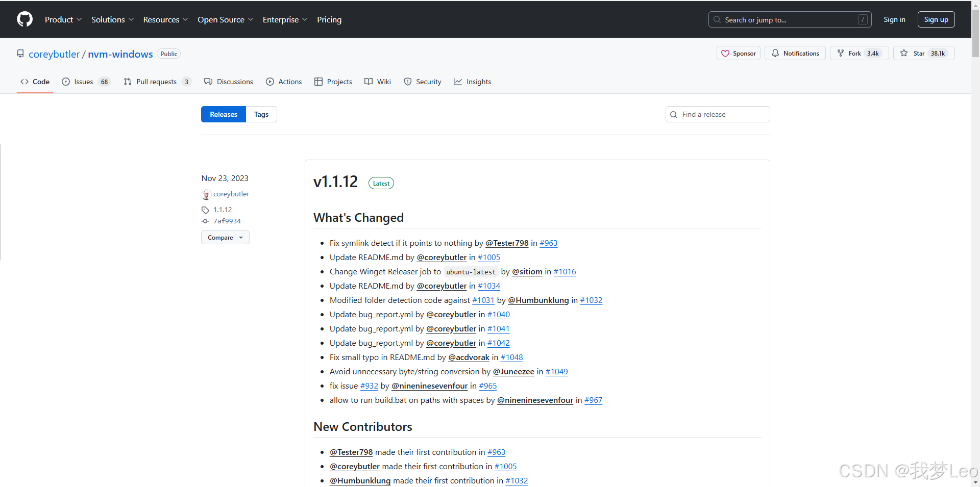Open issue #1031 link
980x487 pixels.
pyautogui.click(x=483, y=300)
